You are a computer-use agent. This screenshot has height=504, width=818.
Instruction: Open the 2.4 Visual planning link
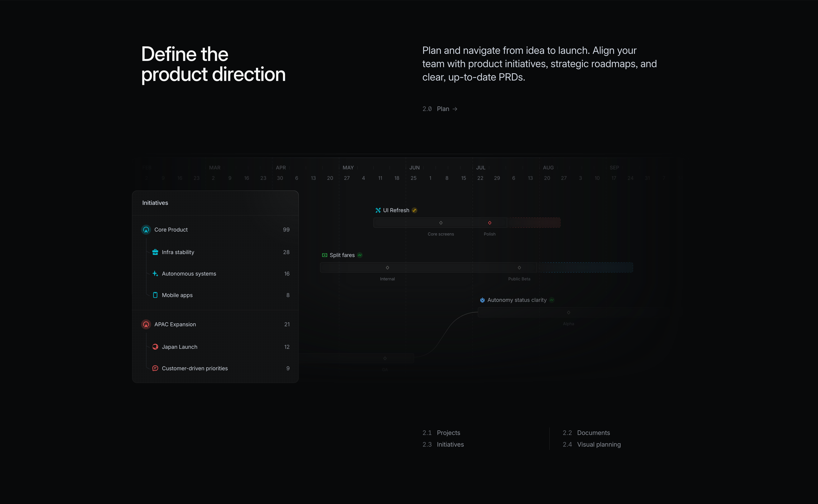pos(592,444)
